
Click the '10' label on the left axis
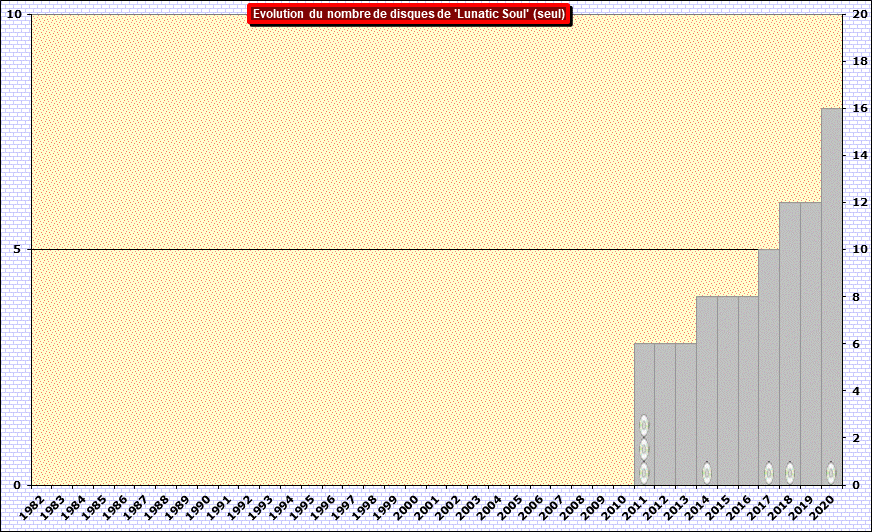point(14,14)
